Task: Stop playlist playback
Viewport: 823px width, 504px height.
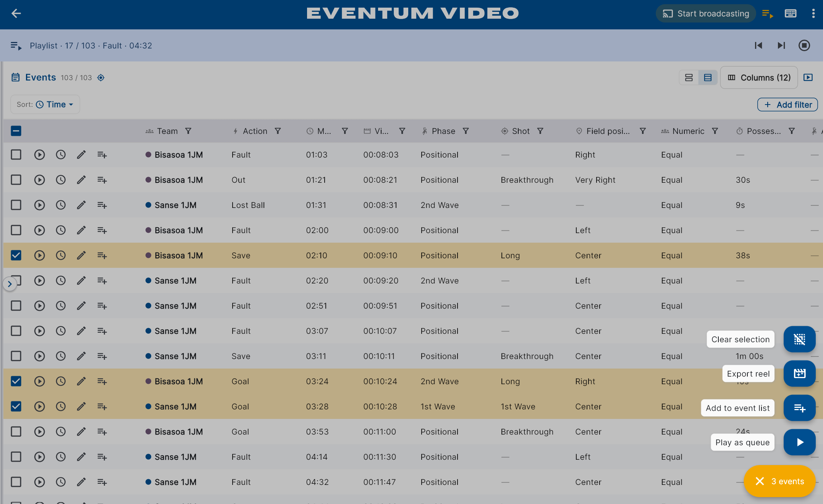Action: [804, 46]
